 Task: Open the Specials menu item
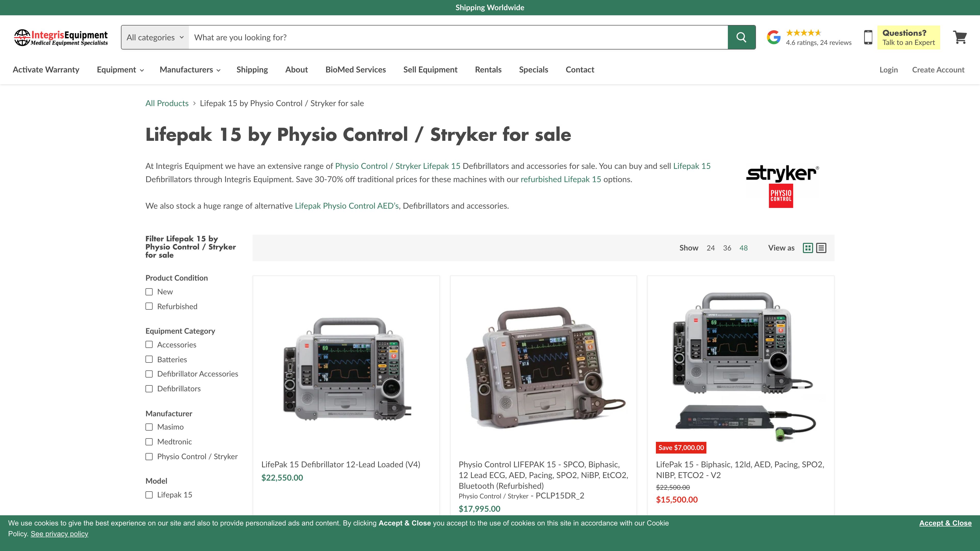533,70
